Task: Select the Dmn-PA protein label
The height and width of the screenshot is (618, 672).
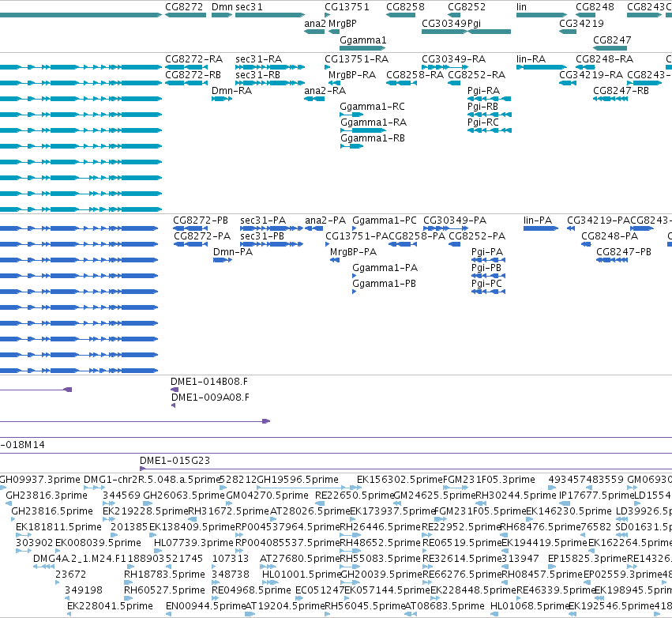Action: point(233,252)
